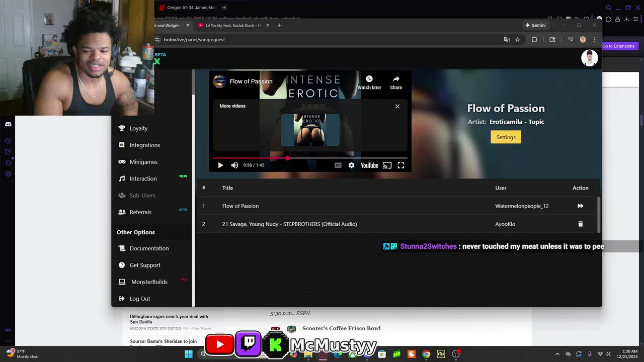
Task: Open history clock icon in Opera sidebar
Action: pos(8,152)
